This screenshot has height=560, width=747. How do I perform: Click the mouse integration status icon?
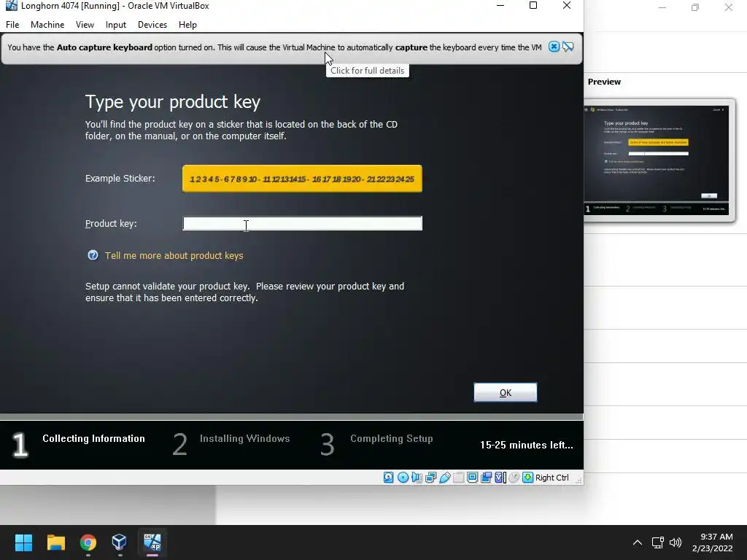[514, 477]
